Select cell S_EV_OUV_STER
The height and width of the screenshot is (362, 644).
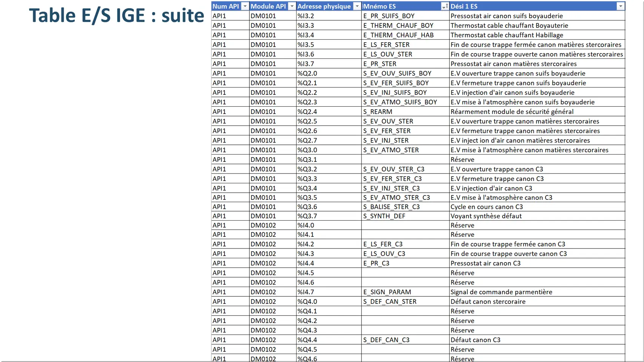[405, 121]
